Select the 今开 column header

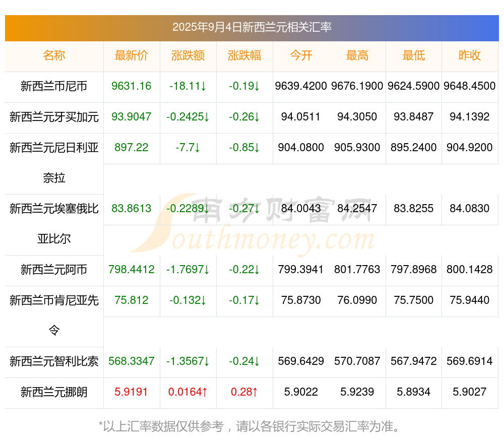(x=301, y=55)
